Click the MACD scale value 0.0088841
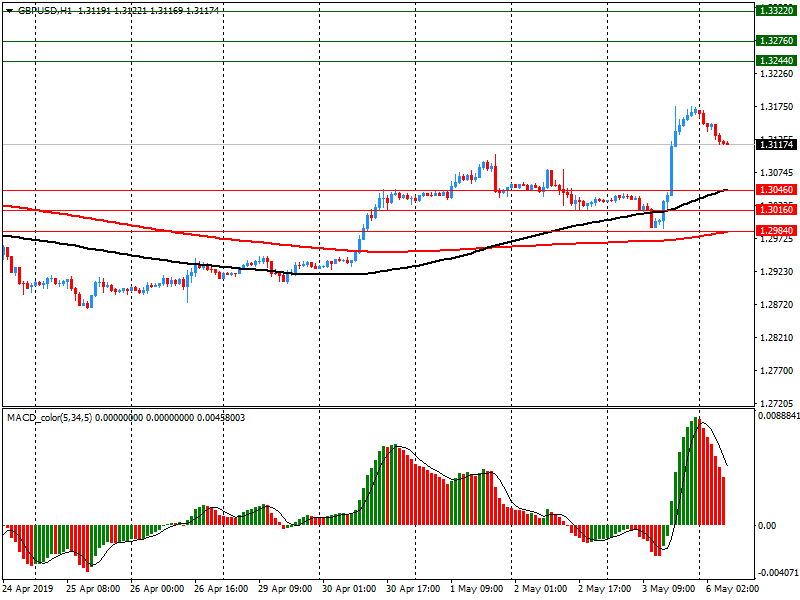 point(776,415)
